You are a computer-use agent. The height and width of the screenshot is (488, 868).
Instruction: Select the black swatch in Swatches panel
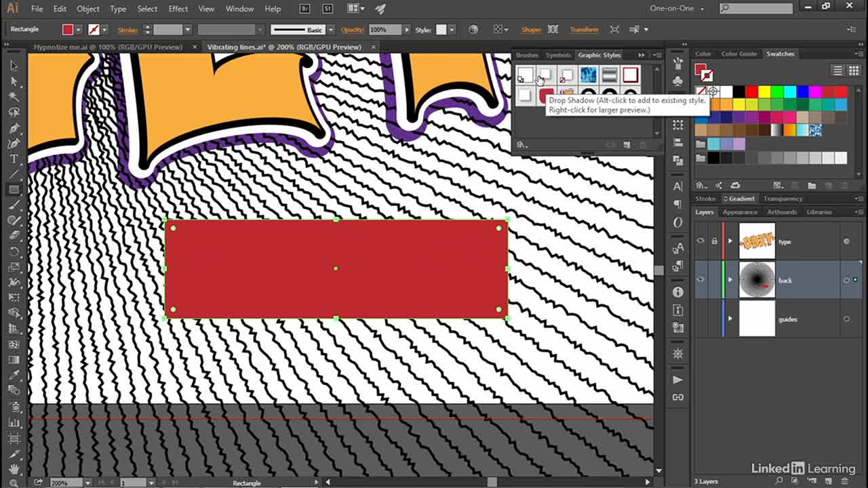pyautogui.click(x=739, y=91)
